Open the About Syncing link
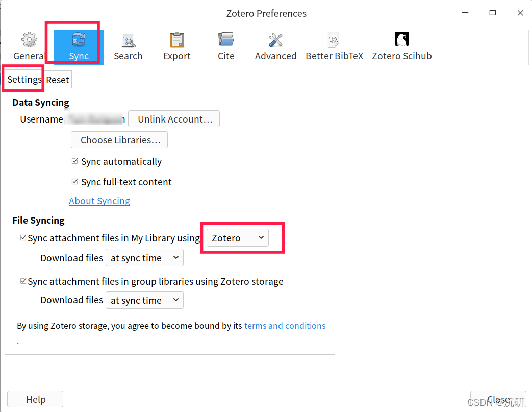Image resolution: width=532 pixels, height=412 pixels. click(x=99, y=201)
